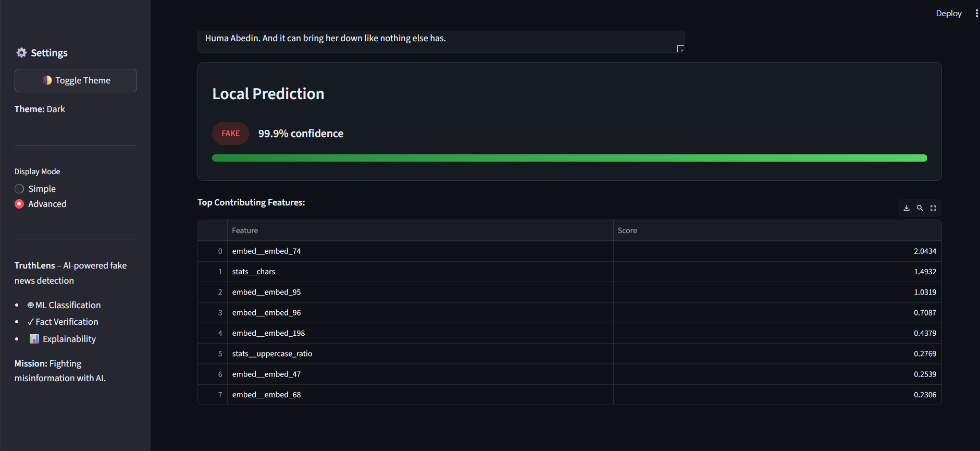Click the bar-chart icon beside Explainability
The image size is (980, 451).
(x=34, y=338)
